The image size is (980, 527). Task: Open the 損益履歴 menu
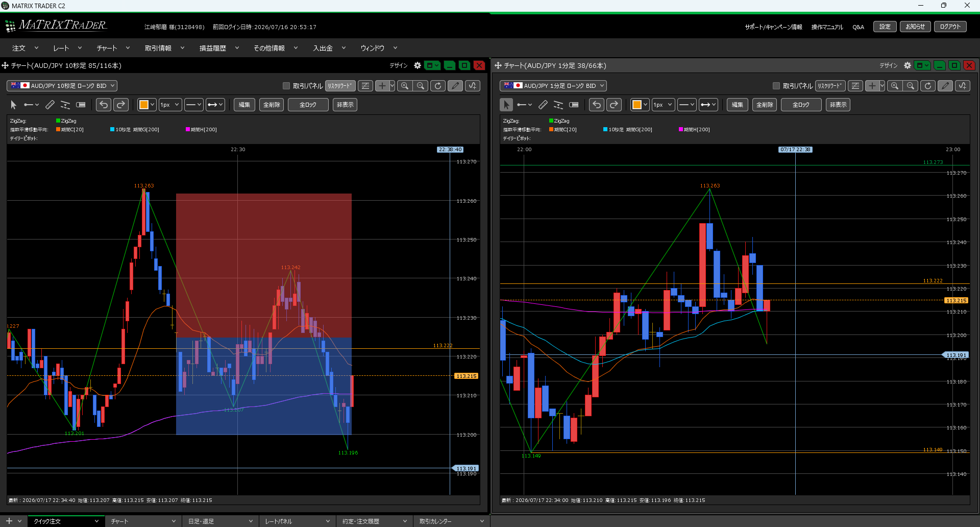pos(219,48)
